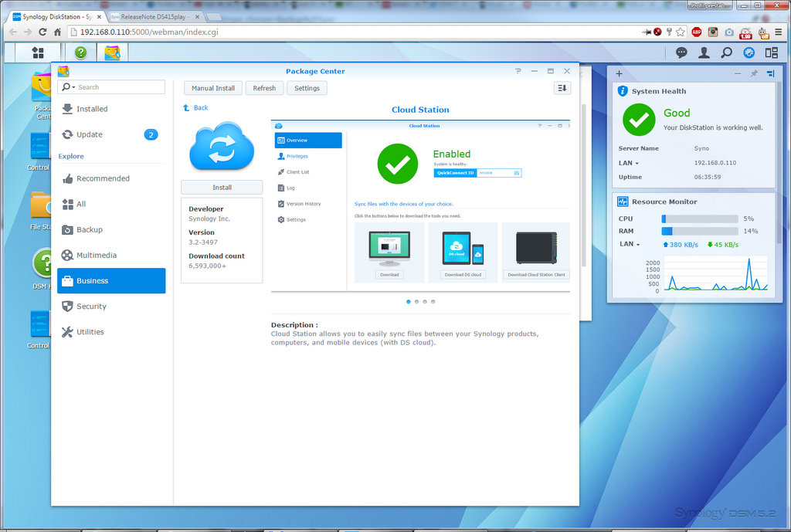The height and width of the screenshot is (532, 791).
Task: Open Resource Monitor widget icon
Action: 623,202
